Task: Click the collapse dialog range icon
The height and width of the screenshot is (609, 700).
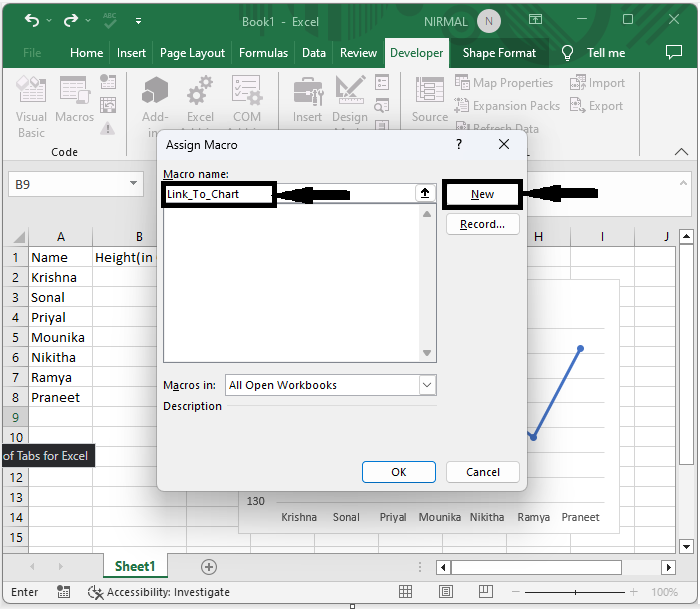Action: 425,193
